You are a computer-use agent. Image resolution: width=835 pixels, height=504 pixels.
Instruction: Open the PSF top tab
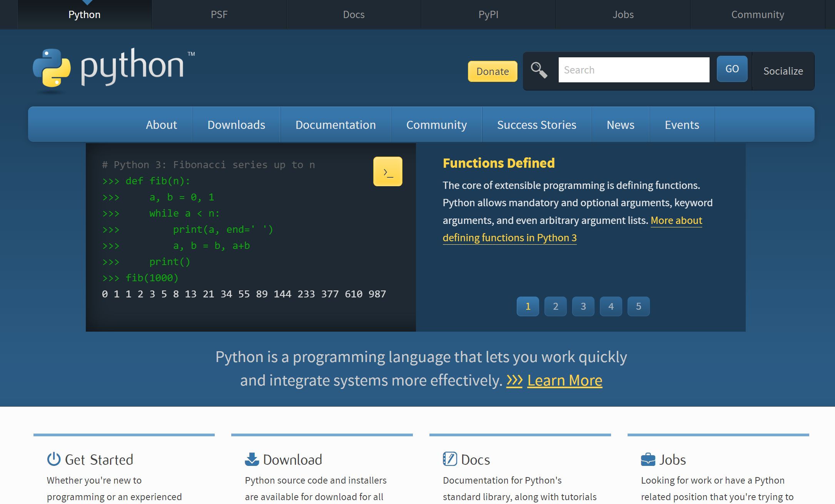point(219,15)
